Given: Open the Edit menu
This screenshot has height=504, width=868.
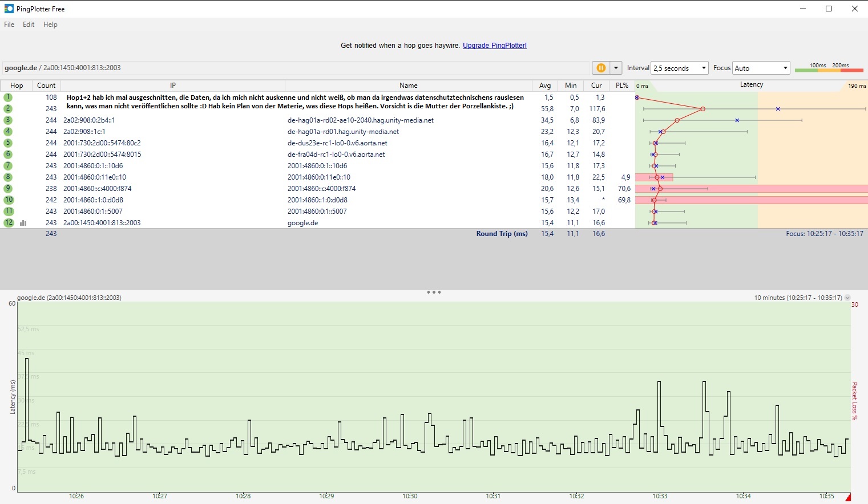Looking at the screenshot, I should pyautogui.click(x=29, y=25).
